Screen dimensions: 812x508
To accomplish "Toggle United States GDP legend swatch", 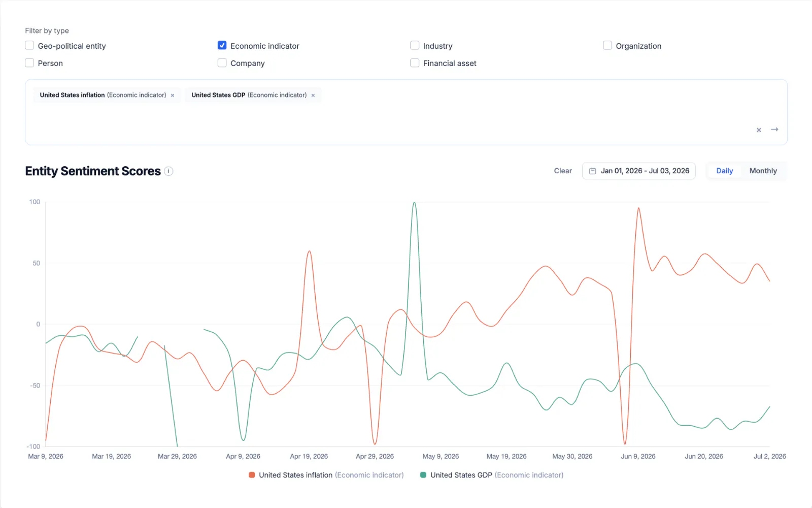I will tap(423, 475).
